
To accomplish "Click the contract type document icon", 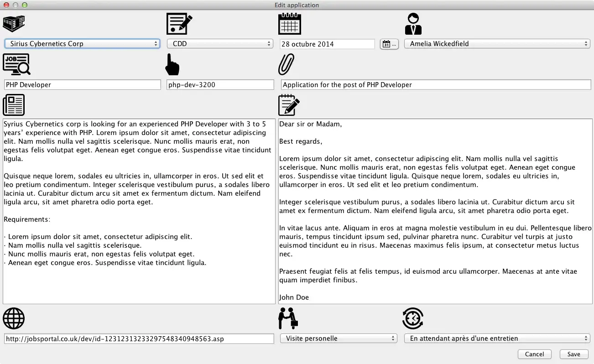I will tap(179, 24).
